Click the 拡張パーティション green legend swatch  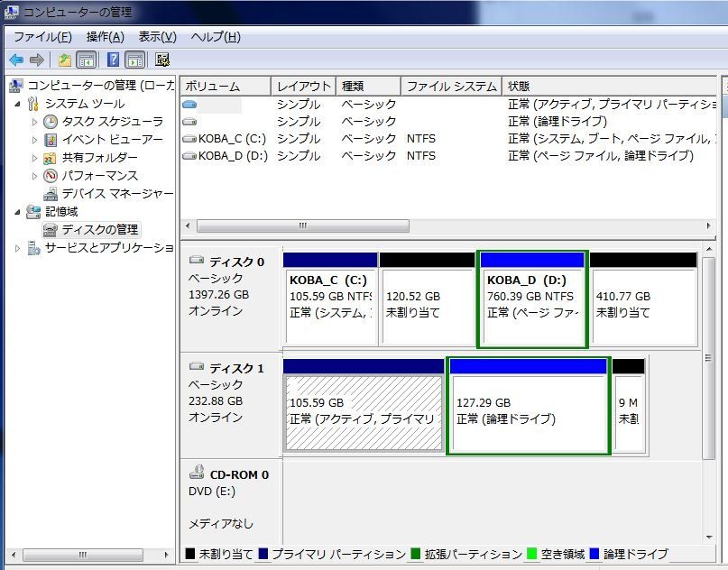(416, 554)
